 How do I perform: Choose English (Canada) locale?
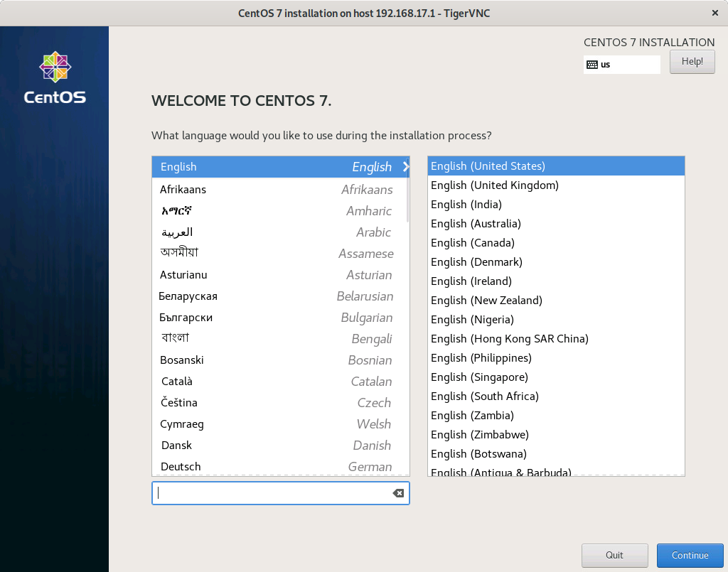556,242
